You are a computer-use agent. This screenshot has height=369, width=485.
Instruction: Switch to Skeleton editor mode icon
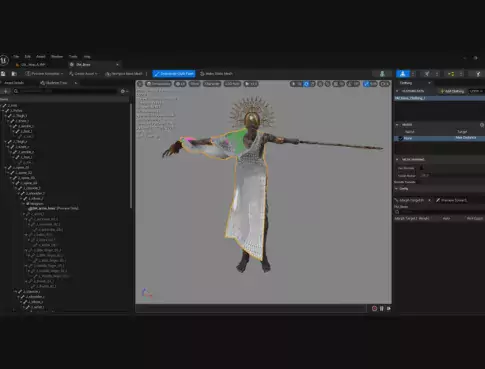coord(382,74)
